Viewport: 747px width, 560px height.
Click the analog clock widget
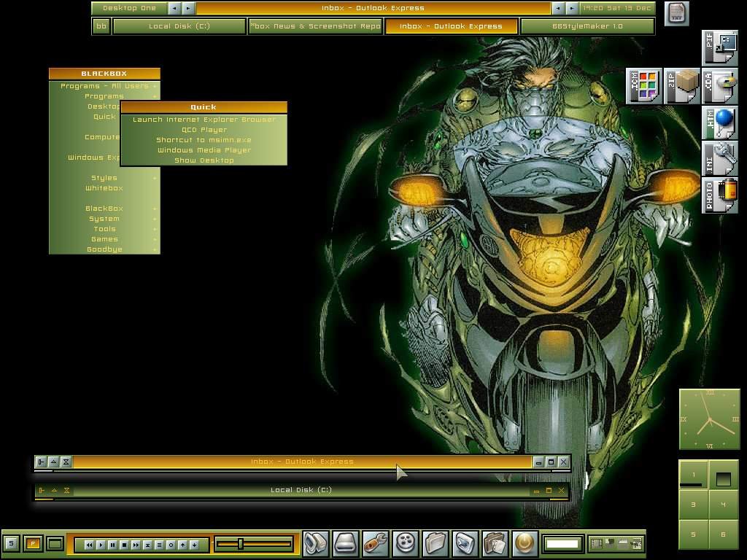[709, 419]
